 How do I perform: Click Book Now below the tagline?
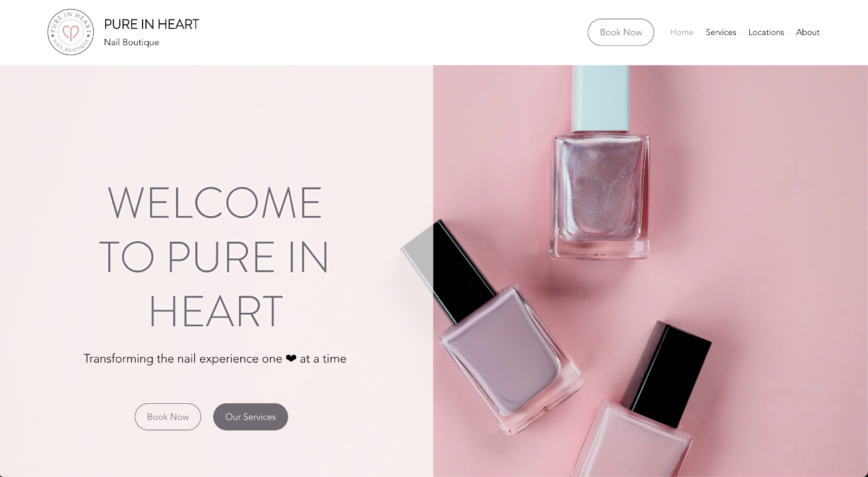(168, 416)
